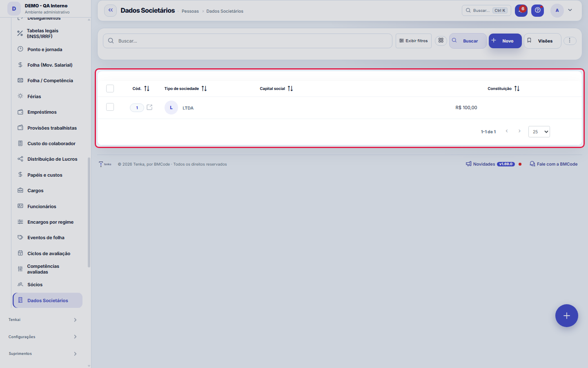
Task: Expand the Tenkai sidebar section
Action: [x=42, y=320]
